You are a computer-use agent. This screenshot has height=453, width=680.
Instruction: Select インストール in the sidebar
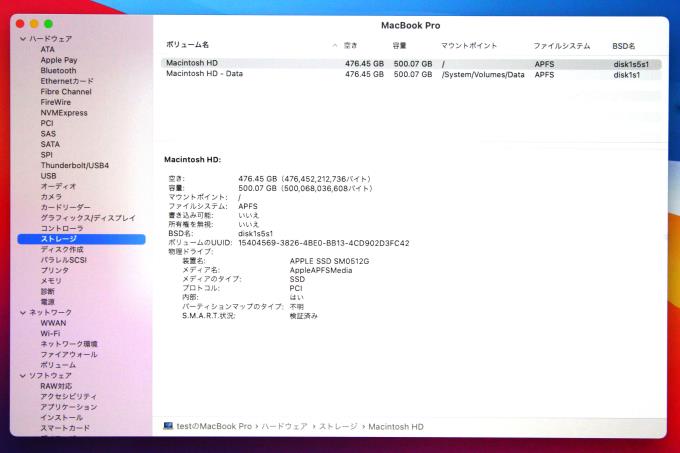click(x=62, y=418)
